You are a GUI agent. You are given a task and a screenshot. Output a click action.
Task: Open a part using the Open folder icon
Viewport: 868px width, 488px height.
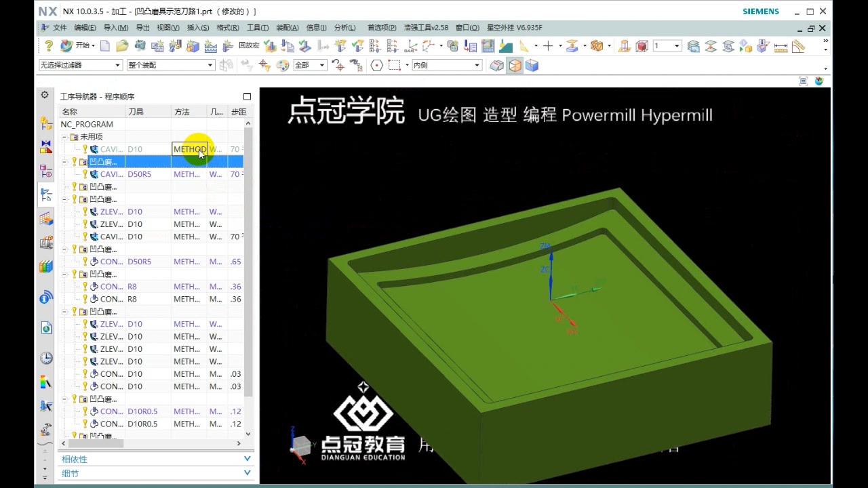coord(121,46)
